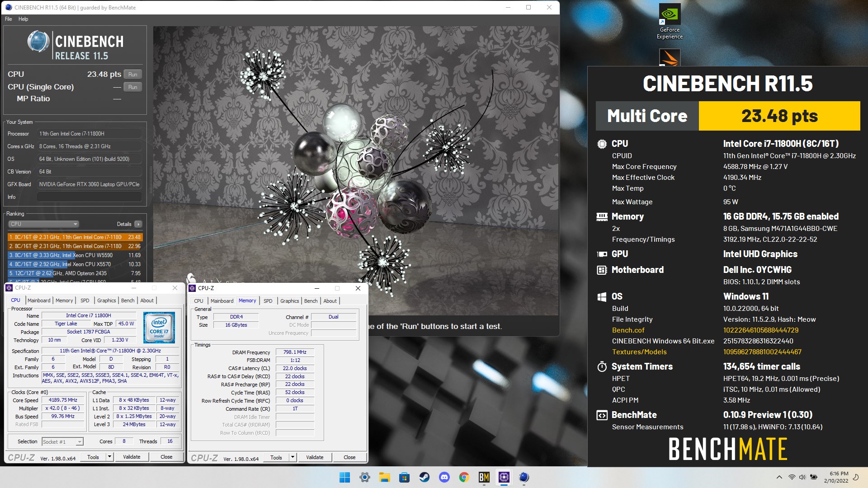The image size is (868, 488).
Task: Open Graphics tab in right CPU-Z
Action: [290, 301]
